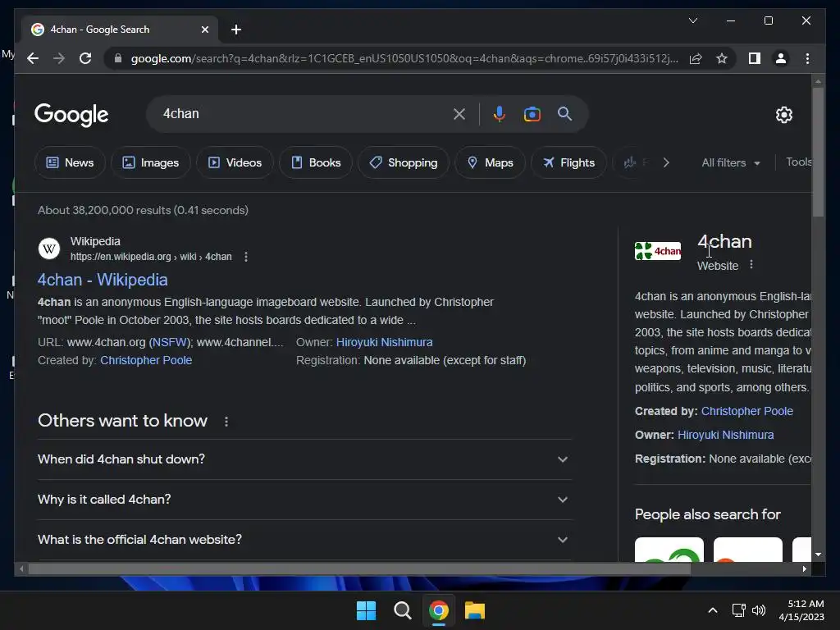Switch to News results

(x=71, y=162)
